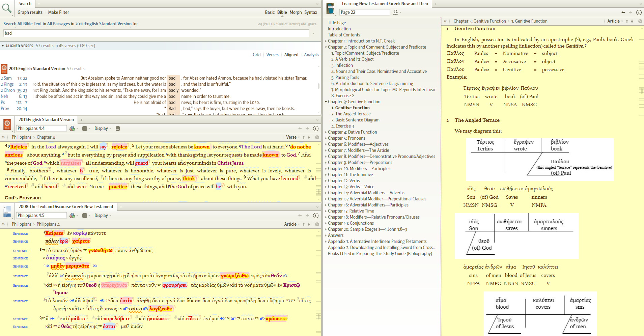Go back in Learning Greek book history
This screenshot has width=644, height=336.
tap(623, 12)
